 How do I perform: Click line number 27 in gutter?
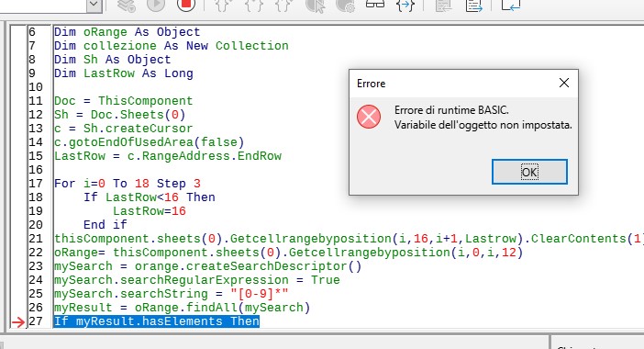(x=36, y=321)
